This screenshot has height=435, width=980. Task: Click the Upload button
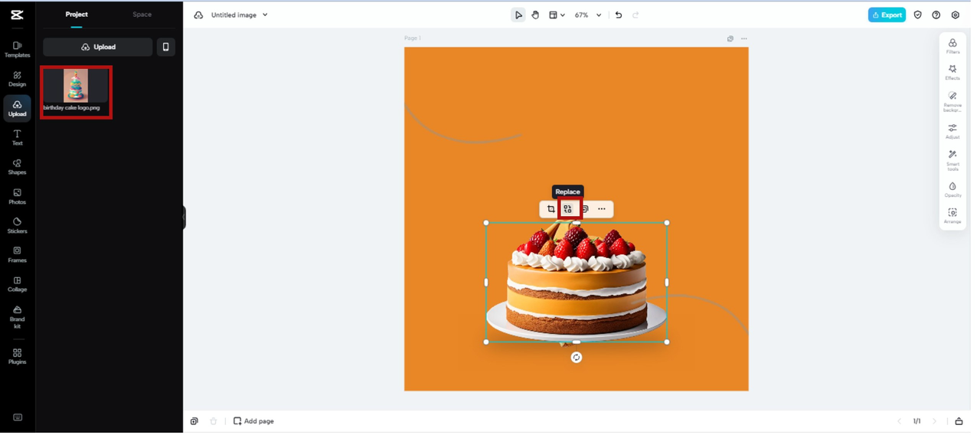pos(98,47)
